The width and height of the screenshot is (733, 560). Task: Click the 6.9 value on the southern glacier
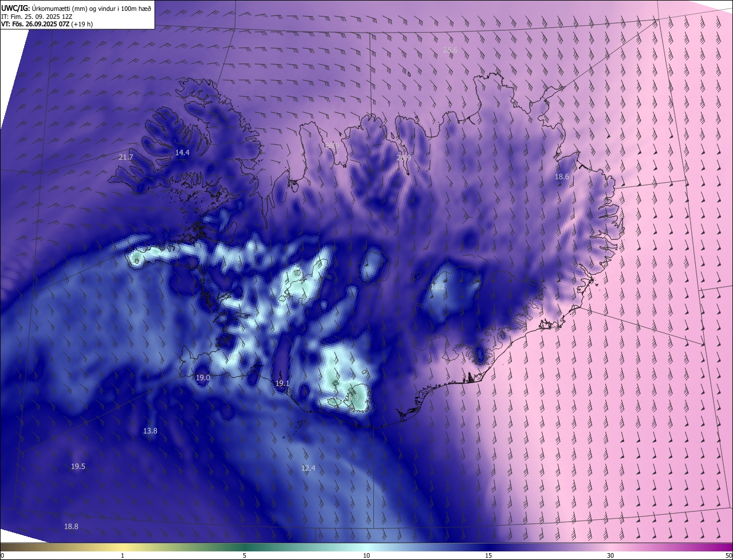pos(353,397)
